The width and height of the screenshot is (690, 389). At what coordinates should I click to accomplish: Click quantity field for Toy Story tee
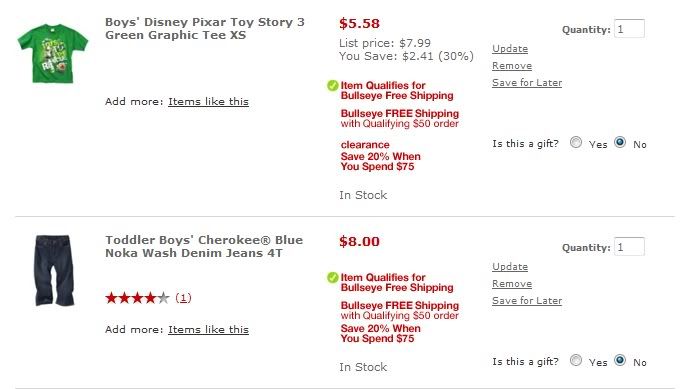(x=629, y=29)
